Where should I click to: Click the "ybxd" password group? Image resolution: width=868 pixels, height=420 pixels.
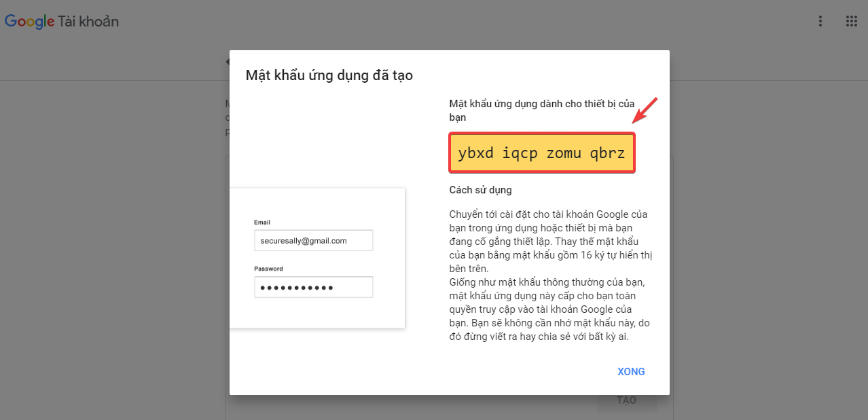click(x=475, y=153)
